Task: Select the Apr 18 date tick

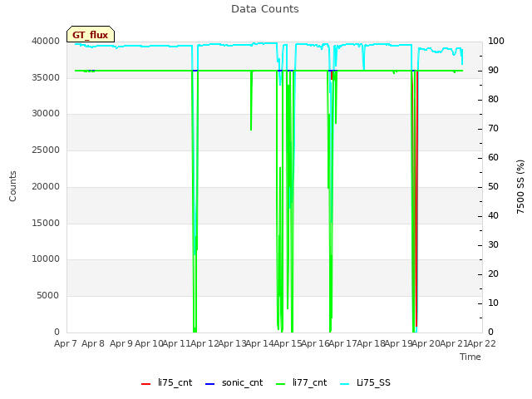Action: (x=371, y=343)
